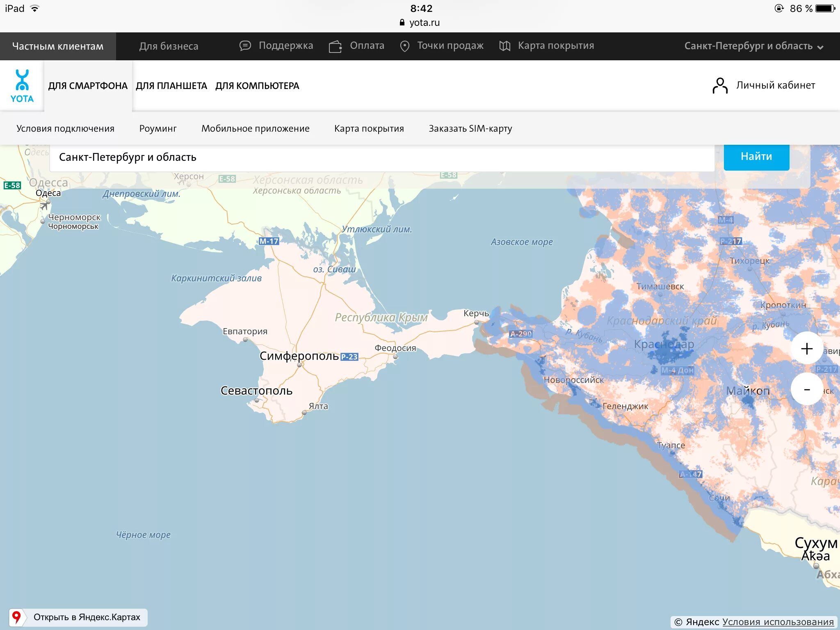Click the Ялта city label
The width and height of the screenshot is (840, 630).
(318, 406)
